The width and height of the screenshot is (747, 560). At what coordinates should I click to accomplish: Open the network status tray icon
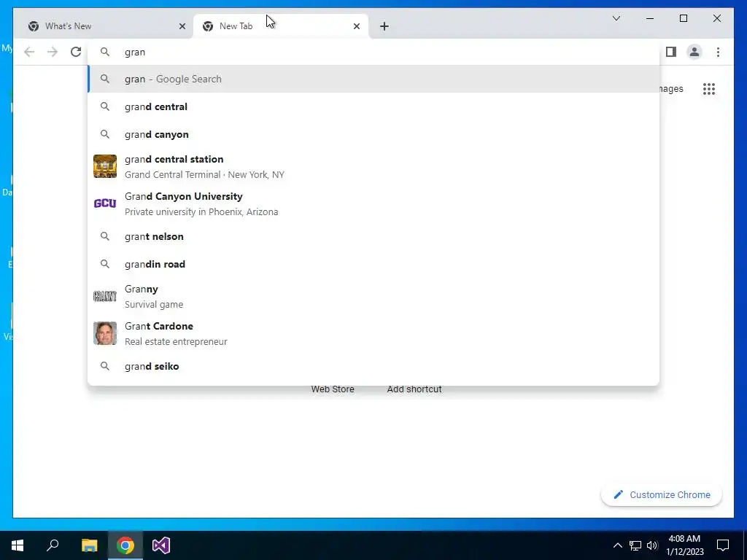coord(635,545)
